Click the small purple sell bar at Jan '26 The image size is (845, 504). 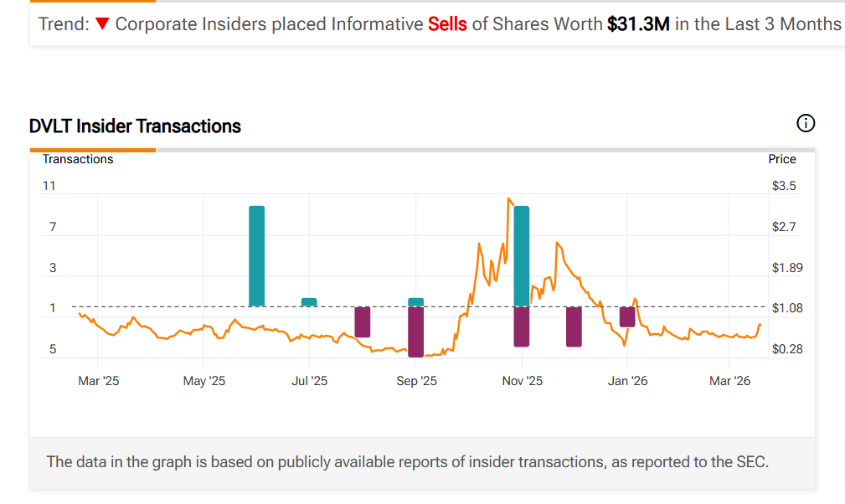(x=627, y=316)
